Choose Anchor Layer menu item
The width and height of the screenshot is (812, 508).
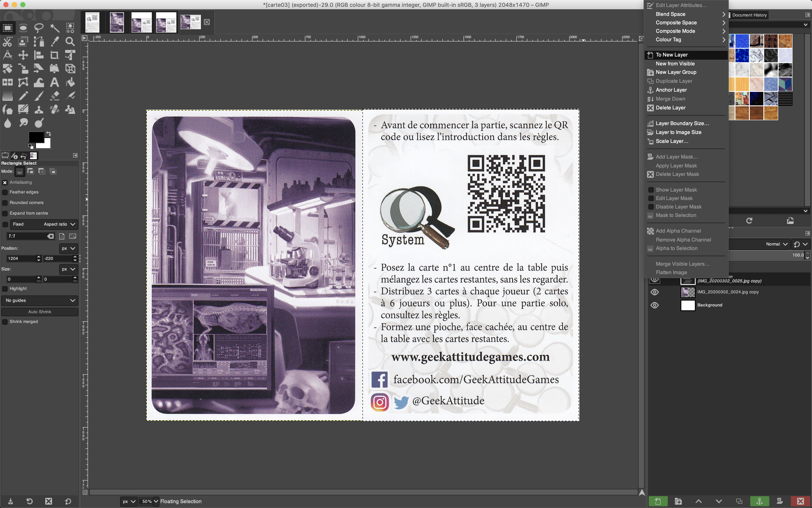coord(686,90)
